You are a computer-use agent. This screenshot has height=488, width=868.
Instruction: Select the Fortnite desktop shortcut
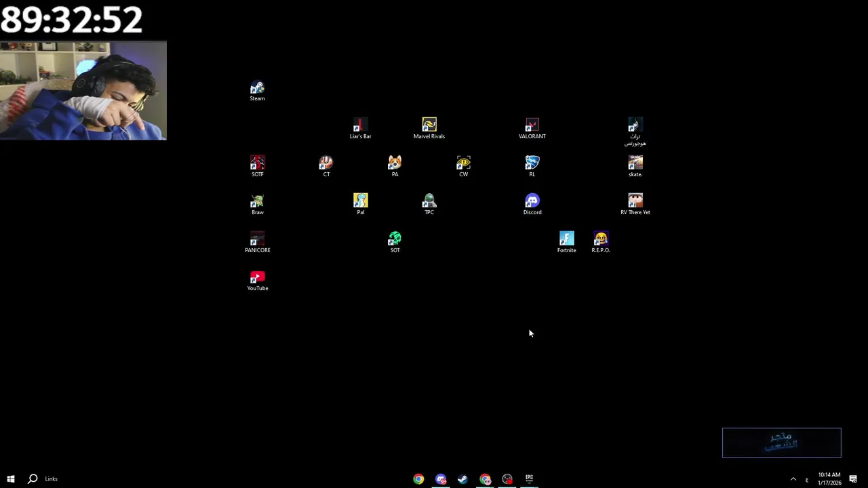(x=566, y=243)
